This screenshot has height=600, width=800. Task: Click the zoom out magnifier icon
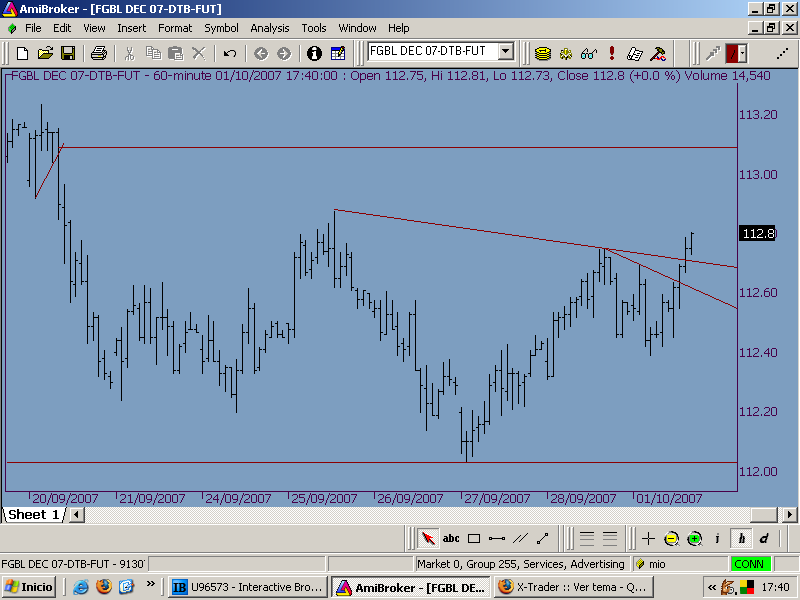(671, 538)
